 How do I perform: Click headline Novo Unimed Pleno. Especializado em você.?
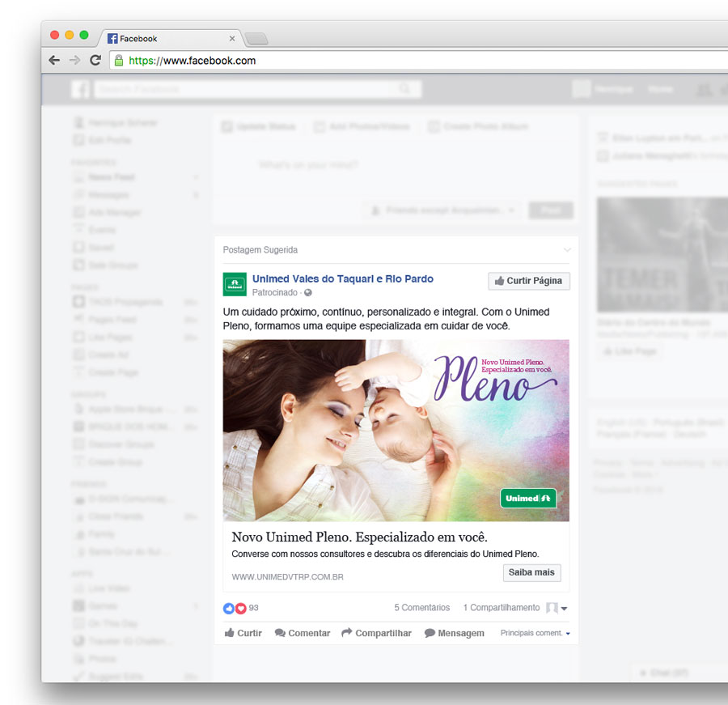(x=359, y=537)
